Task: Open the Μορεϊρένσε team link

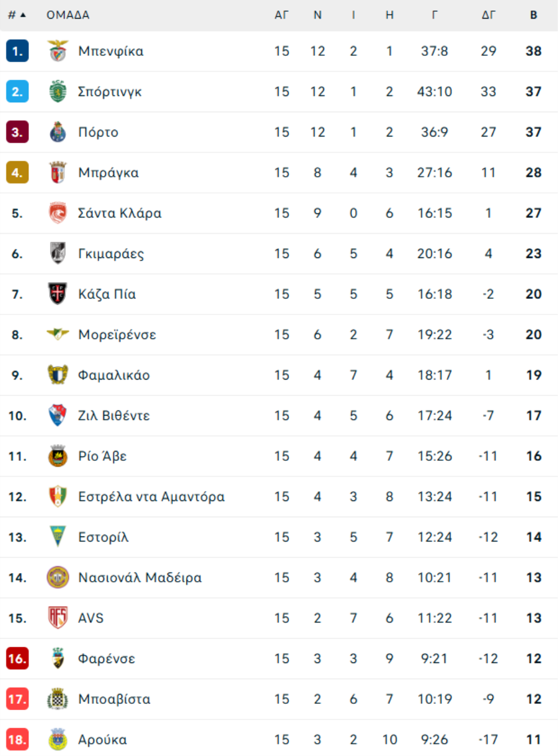Action: coord(117,335)
